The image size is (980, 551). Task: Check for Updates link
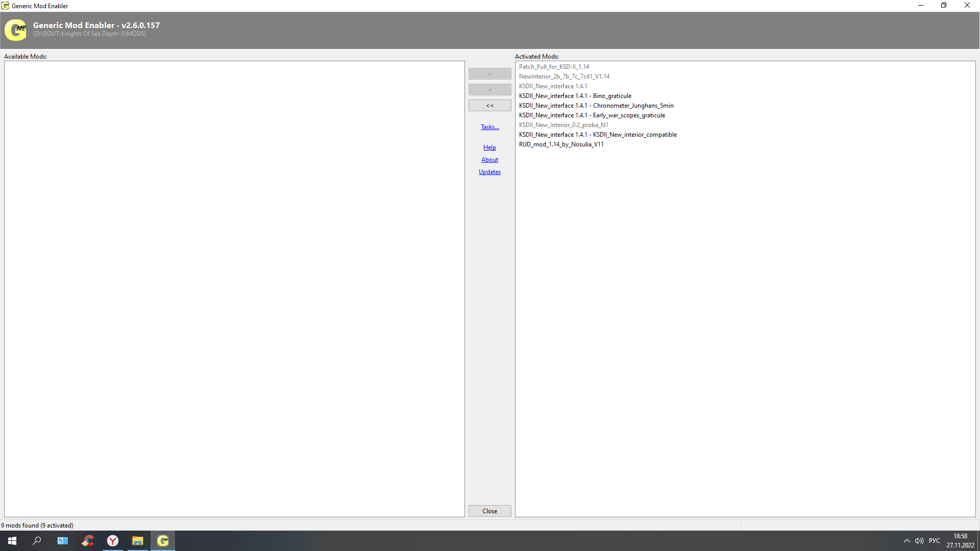[489, 172]
